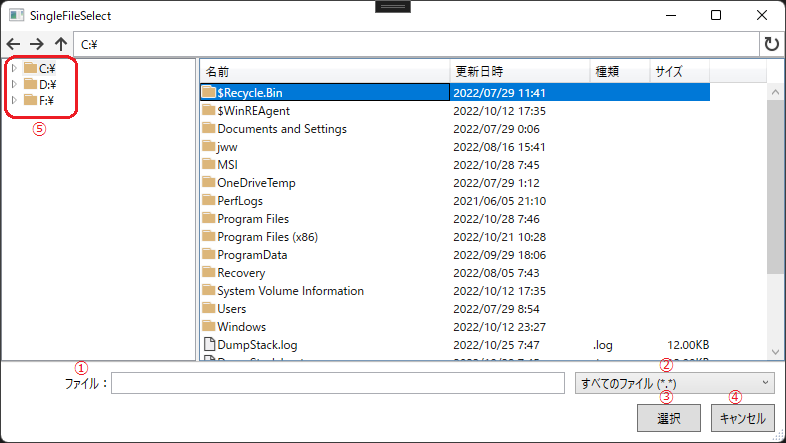Image resolution: width=786 pixels, height=443 pixels.
Task: Refresh the file list
Action: click(x=771, y=44)
